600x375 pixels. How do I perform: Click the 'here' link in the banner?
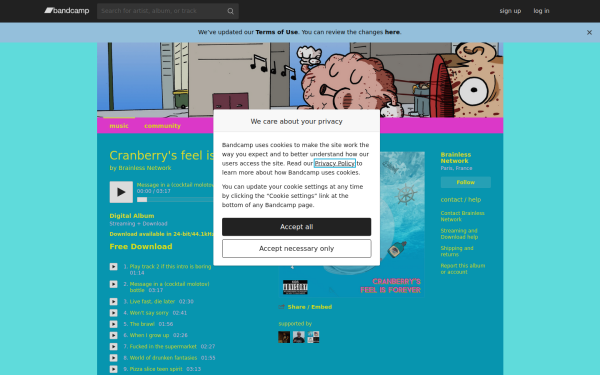(392, 32)
